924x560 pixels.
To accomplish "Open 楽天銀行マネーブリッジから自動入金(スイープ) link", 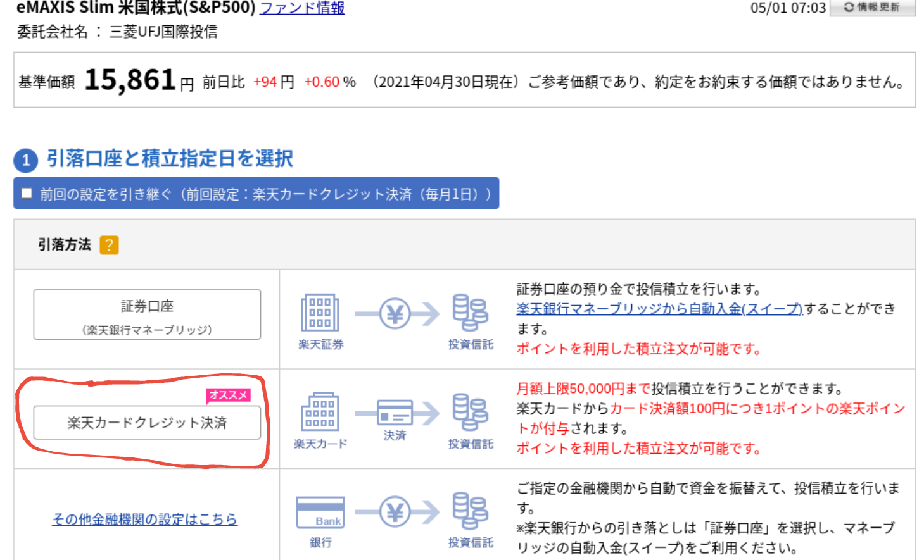I will click(659, 309).
